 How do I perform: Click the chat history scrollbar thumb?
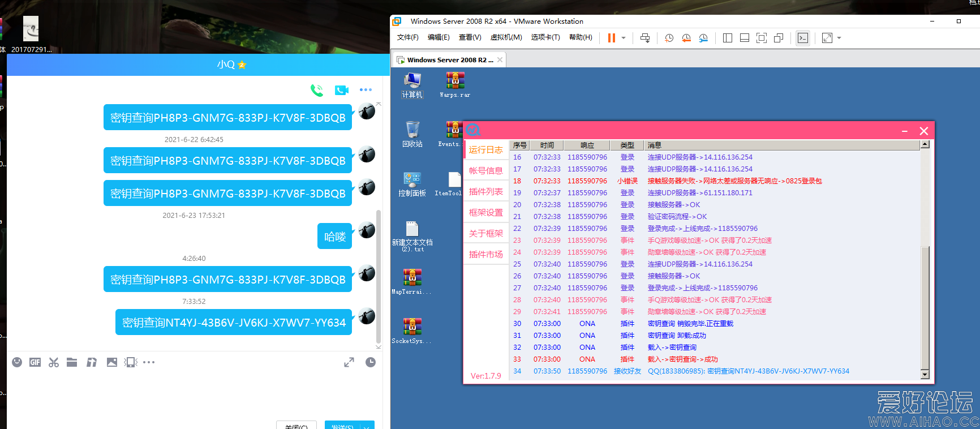(x=379, y=276)
